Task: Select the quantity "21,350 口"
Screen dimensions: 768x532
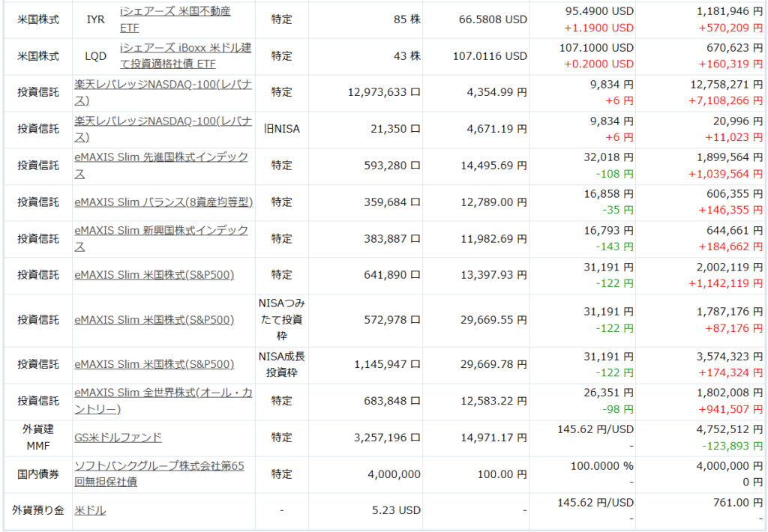Action: tap(395, 129)
